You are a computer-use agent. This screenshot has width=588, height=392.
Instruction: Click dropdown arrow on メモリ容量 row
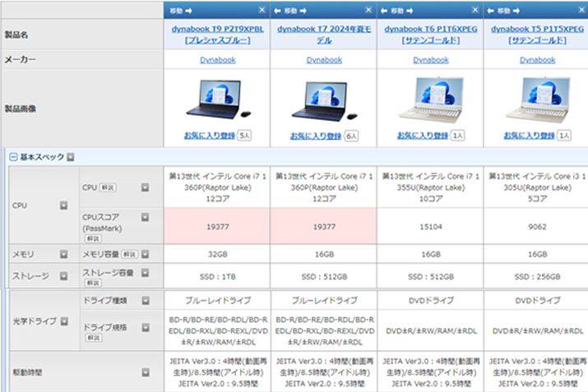[x=146, y=255]
